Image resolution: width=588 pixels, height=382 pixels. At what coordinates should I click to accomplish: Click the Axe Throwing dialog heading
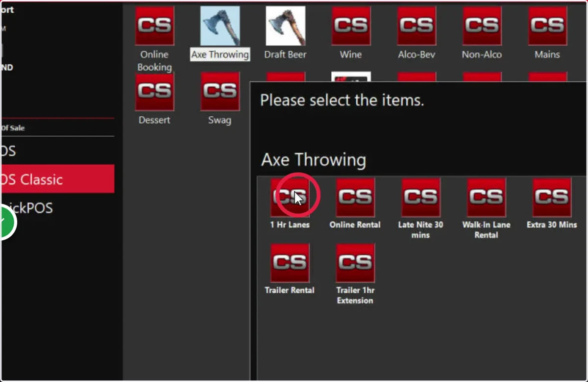[314, 160]
